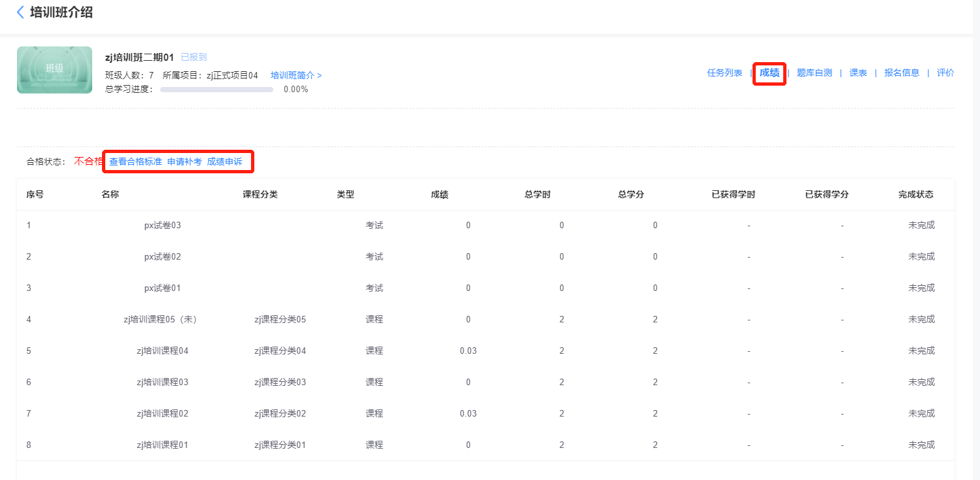Open the 报名信息 tab

902,73
